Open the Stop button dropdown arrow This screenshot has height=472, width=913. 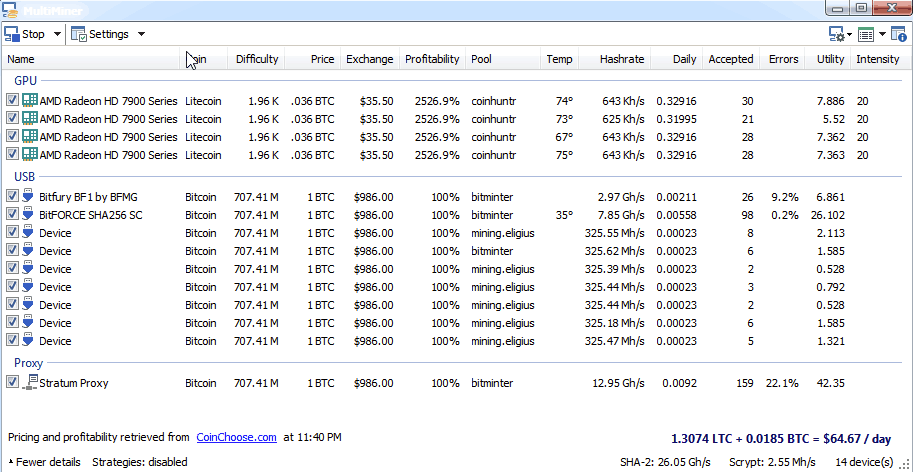click(57, 34)
